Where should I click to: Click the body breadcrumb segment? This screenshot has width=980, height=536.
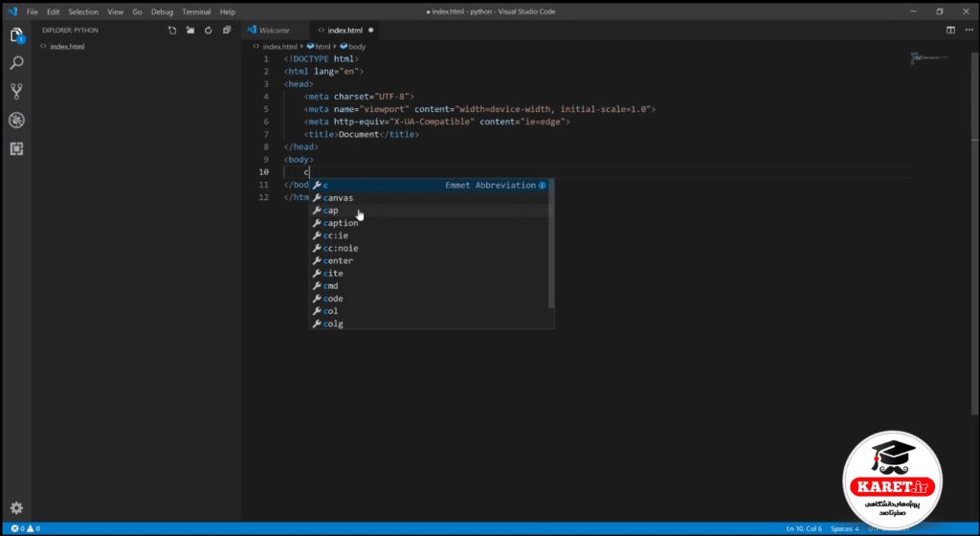coord(357,46)
